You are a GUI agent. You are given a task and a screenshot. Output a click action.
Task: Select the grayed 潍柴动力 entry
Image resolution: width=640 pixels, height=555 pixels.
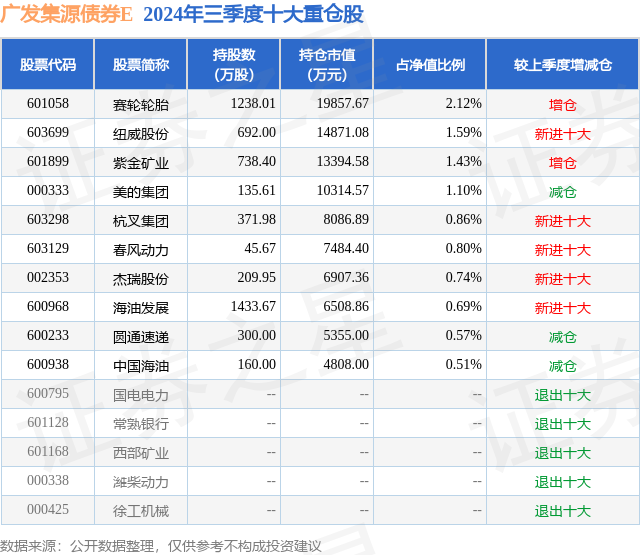[141, 482]
